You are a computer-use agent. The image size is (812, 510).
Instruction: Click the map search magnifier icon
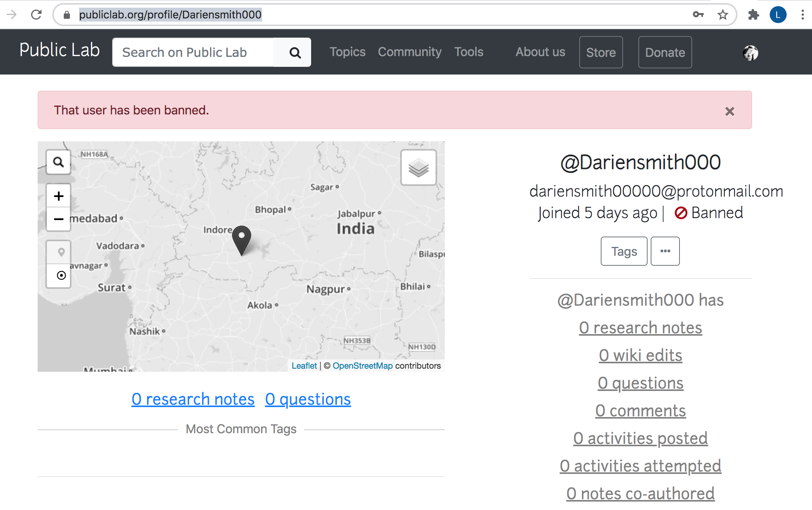(58, 162)
